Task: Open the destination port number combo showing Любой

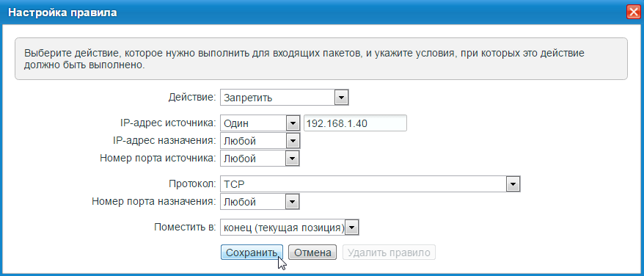Action: (260, 202)
